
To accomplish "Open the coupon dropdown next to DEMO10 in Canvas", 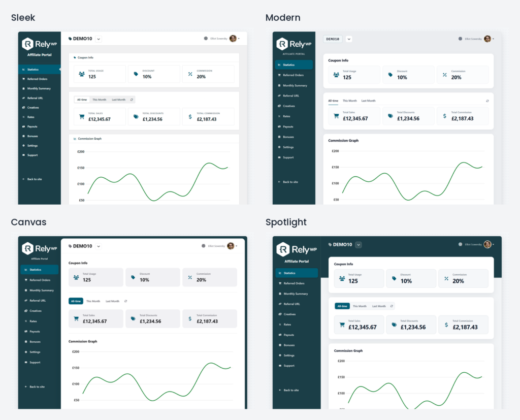I will 99,246.
